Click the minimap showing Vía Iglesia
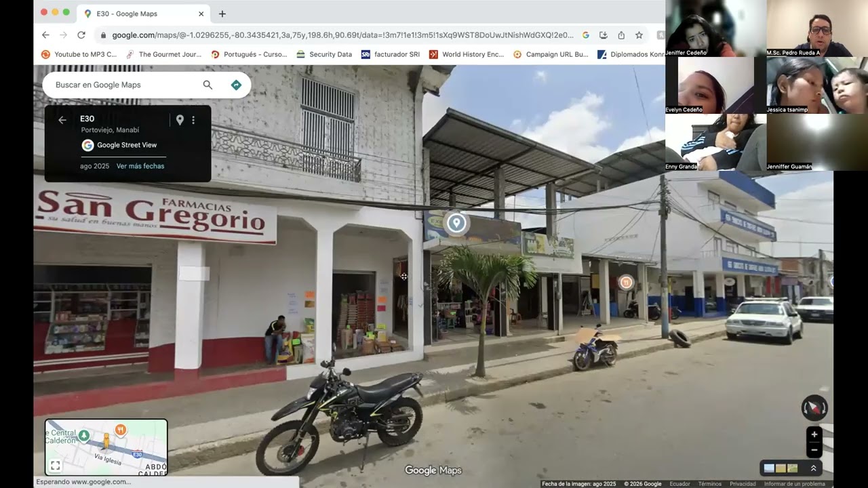This screenshot has height=488, width=868. point(106,447)
